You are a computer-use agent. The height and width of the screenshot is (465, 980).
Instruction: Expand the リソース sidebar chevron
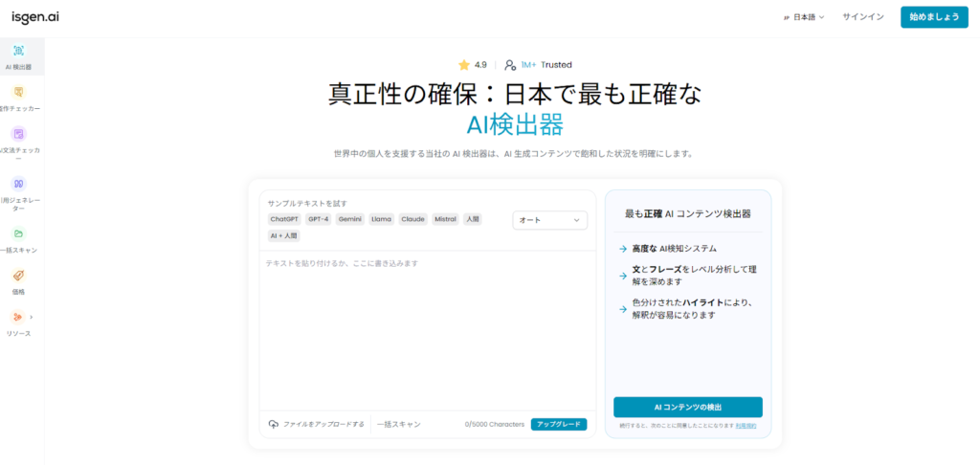[x=32, y=317]
